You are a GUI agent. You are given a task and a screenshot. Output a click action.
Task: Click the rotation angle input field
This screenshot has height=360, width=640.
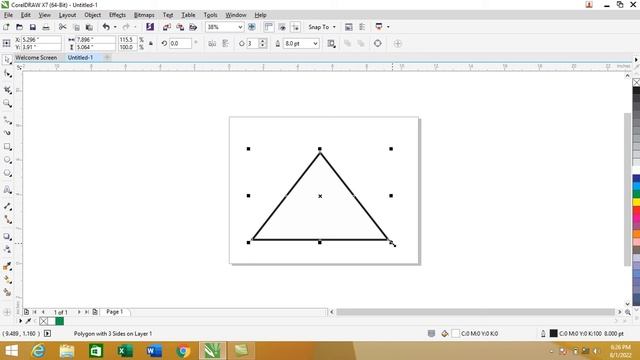180,43
